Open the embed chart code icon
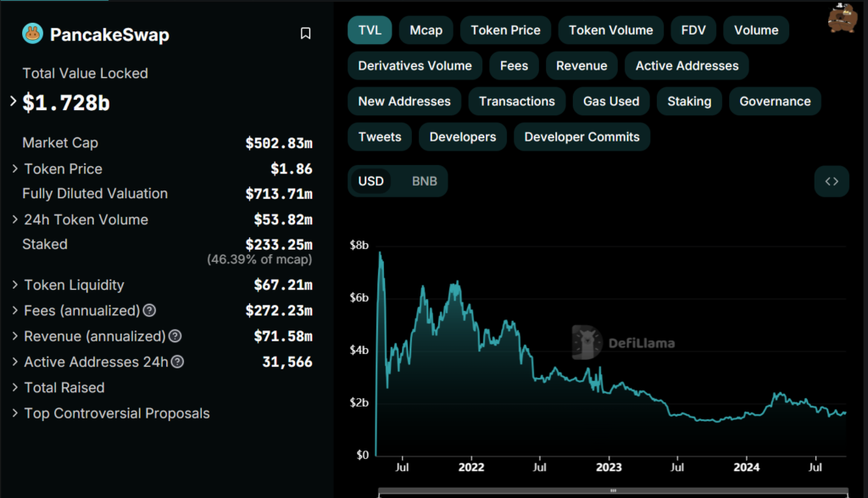 click(x=832, y=181)
